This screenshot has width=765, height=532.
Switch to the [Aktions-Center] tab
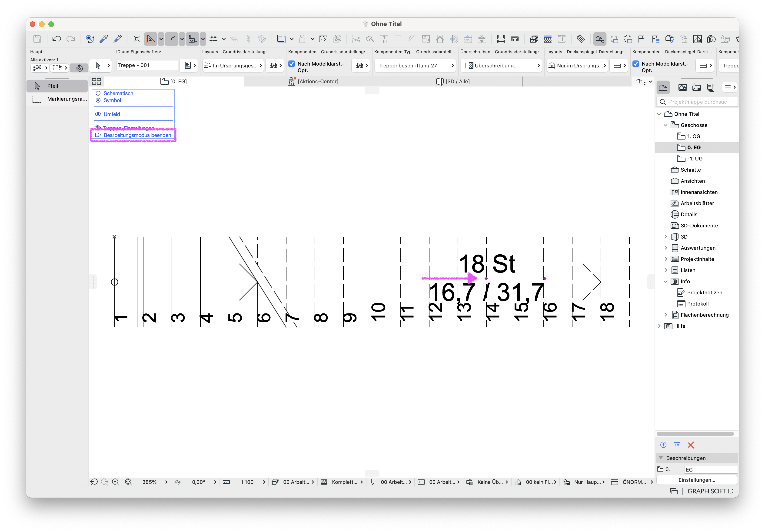pos(313,81)
